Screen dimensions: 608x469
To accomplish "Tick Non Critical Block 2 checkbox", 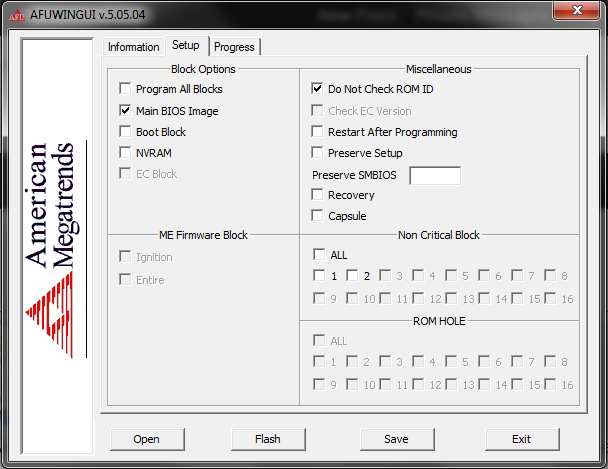I will [352, 275].
